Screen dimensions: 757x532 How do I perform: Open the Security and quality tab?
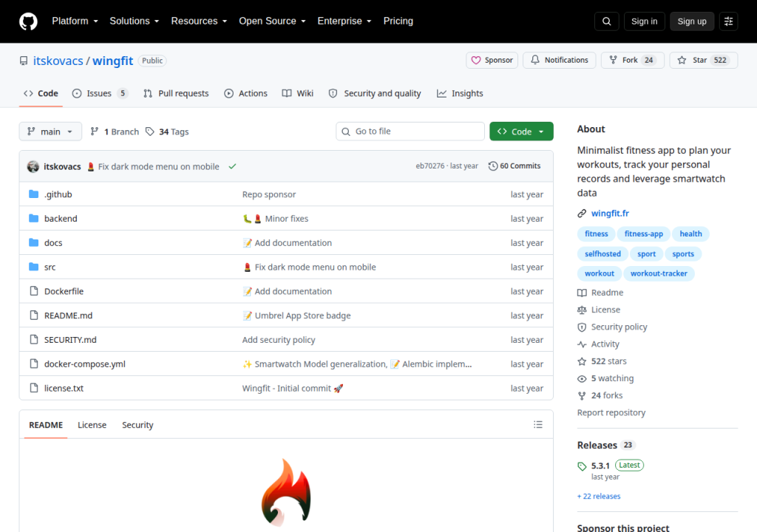click(x=375, y=94)
